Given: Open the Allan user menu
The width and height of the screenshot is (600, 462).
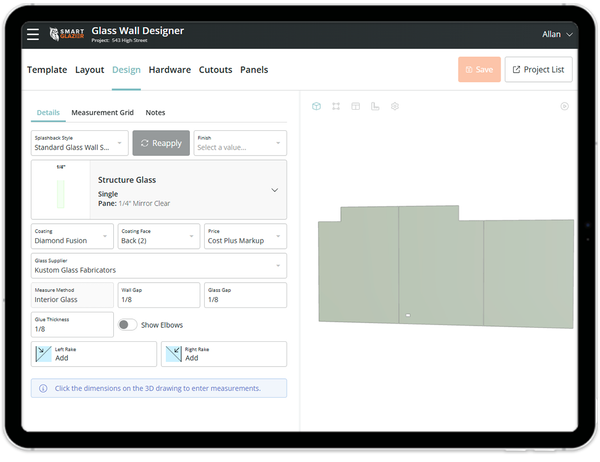Looking at the screenshot, I should (x=557, y=34).
